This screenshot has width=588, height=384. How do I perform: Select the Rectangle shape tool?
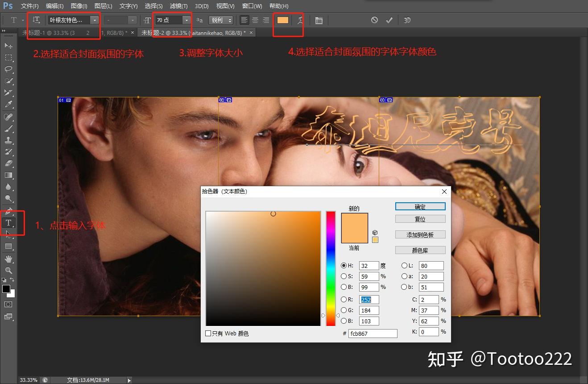8,246
